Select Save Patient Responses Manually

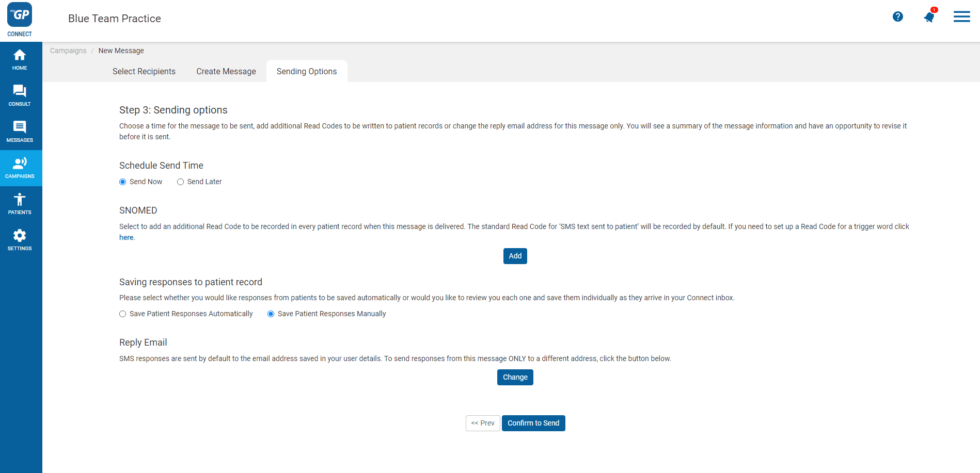[271, 314]
